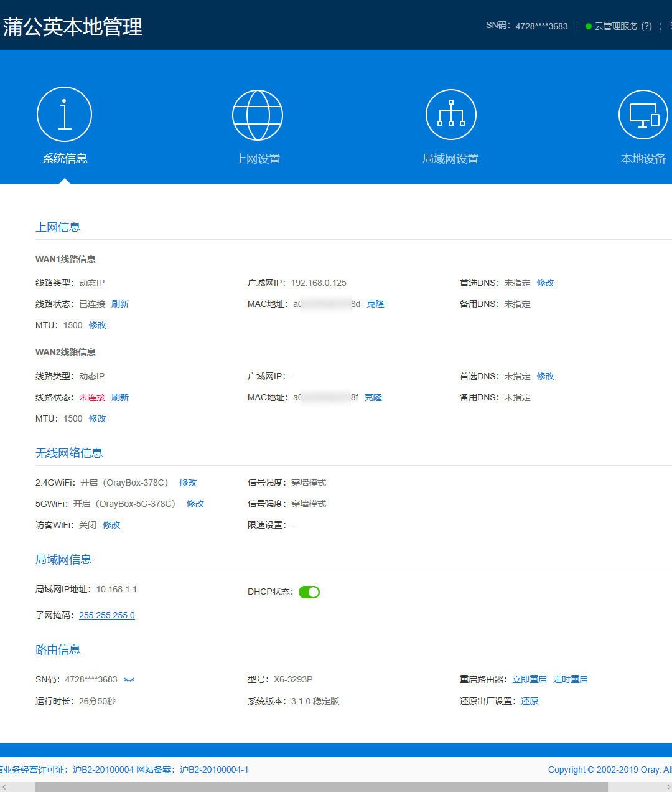672x792 pixels.
Task: Click 克隆 next to WAN1 MAC地址
Action: [375, 303]
